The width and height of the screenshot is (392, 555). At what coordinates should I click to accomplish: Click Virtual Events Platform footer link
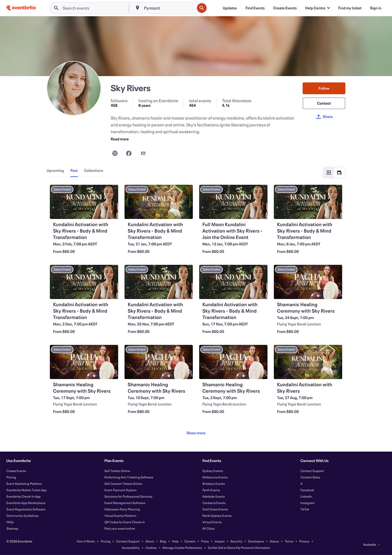pyautogui.click(x=120, y=516)
